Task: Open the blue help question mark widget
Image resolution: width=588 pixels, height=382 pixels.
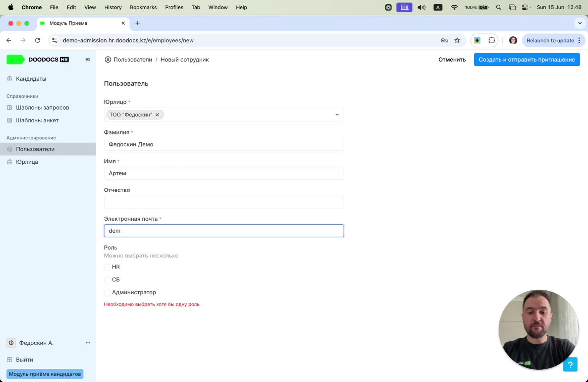Action: coord(570,364)
